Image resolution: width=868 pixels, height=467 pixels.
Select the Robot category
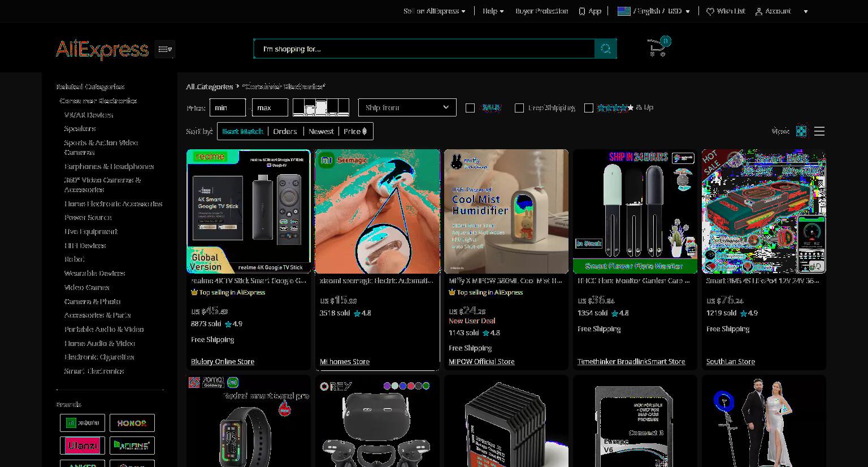tap(75, 260)
